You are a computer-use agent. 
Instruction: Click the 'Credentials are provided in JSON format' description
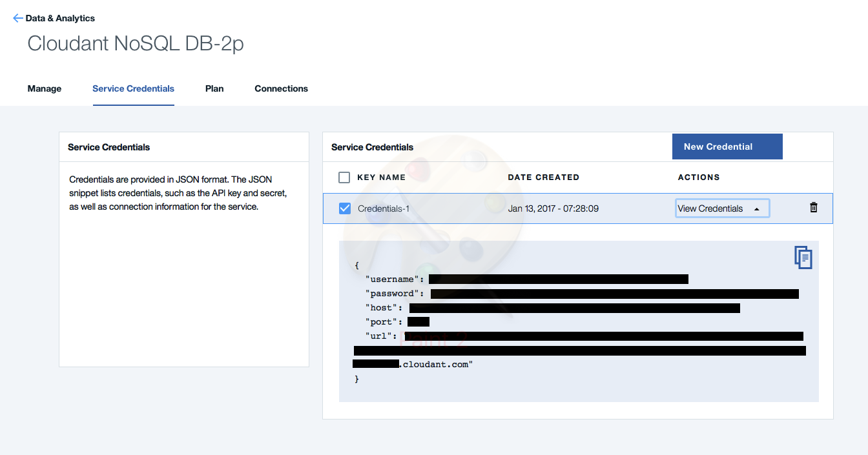[x=178, y=193]
